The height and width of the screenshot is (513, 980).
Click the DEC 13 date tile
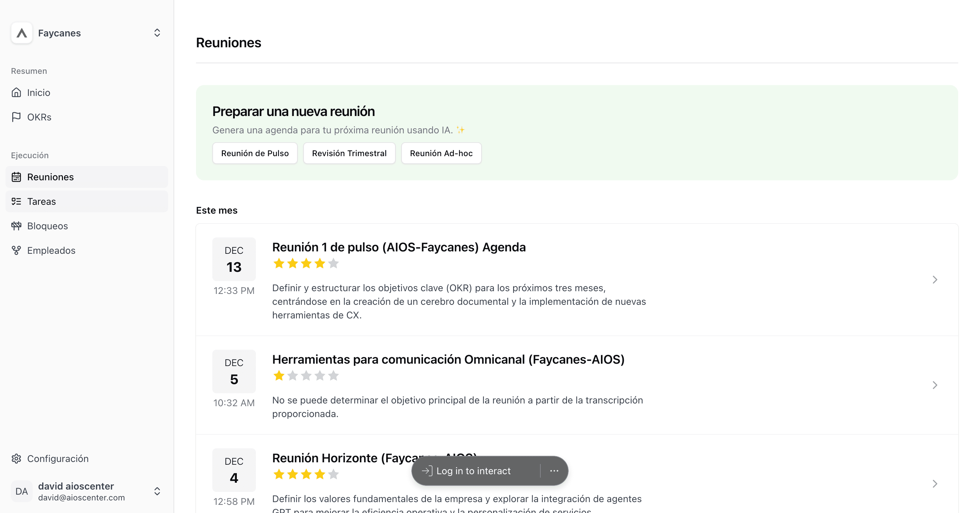click(234, 259)
